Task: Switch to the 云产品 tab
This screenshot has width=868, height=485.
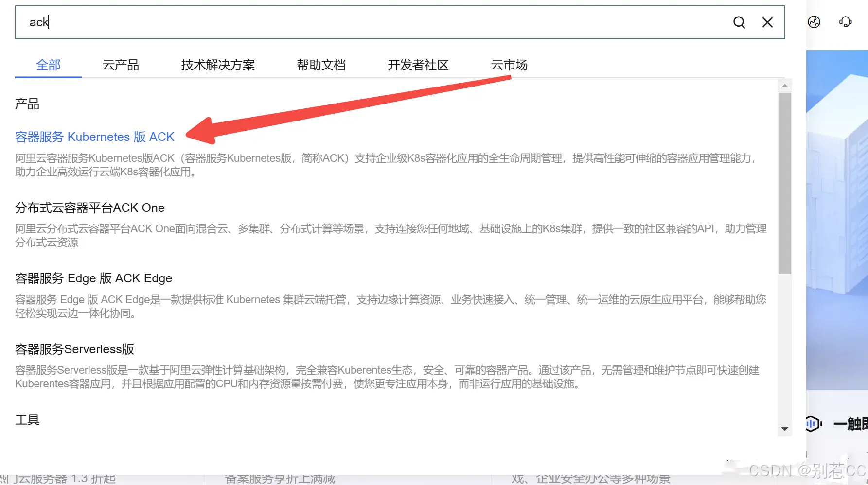Action: 121,65
